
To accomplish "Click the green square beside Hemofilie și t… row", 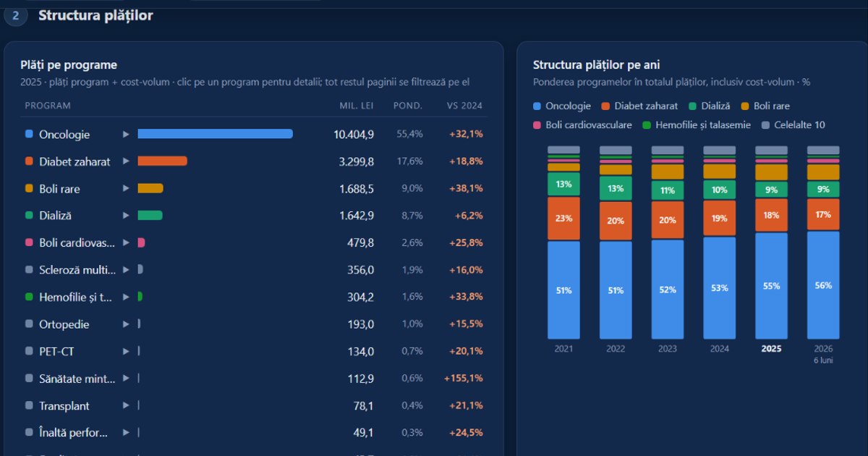I will coord(29,297).
